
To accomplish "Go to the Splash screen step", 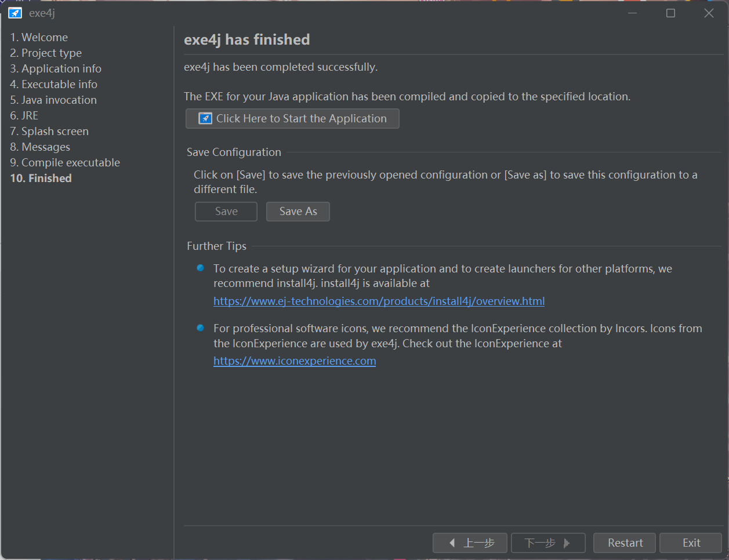I will (x=49, y=131).
